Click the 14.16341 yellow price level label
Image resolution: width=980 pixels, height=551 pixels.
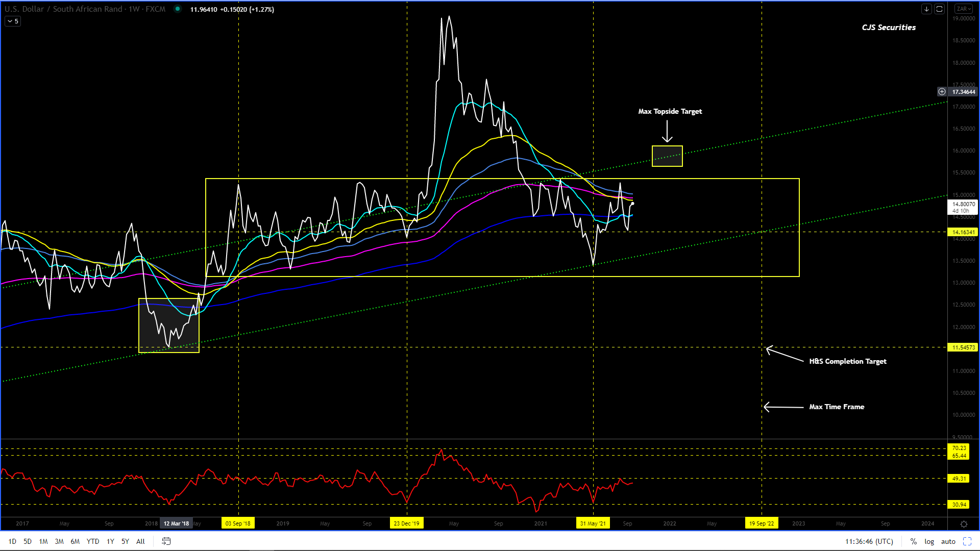click(963, 232)
